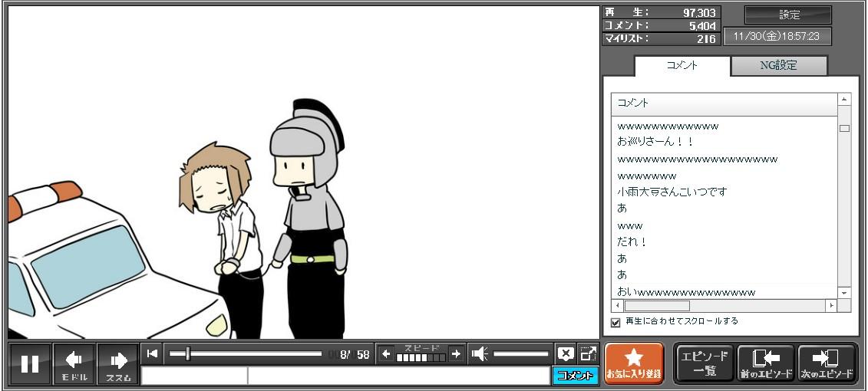Click the comment text input field
The height and width of the screenshot is (391, 868).
(398, 376)
